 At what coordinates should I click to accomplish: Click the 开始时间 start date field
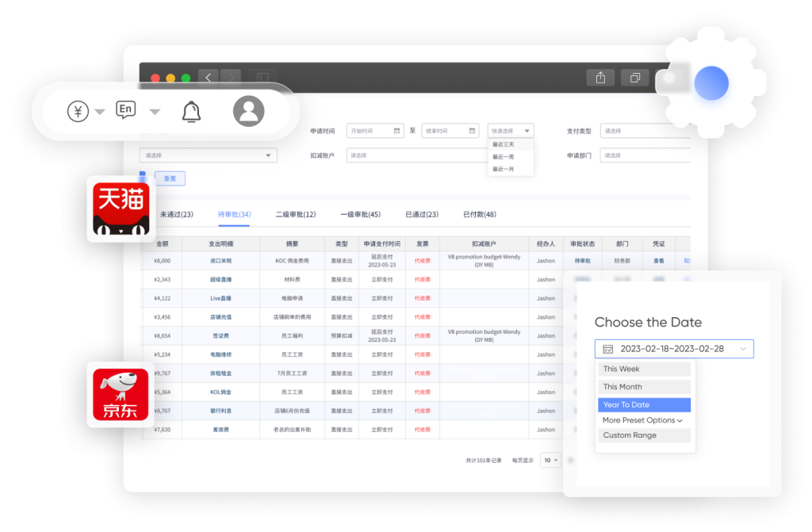tap(375, 131)
